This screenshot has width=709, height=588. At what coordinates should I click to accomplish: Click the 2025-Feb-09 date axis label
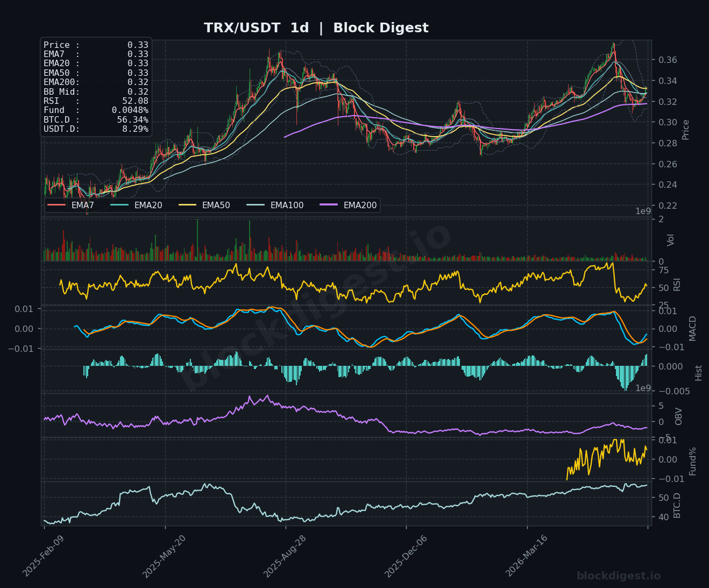point(43,556)
